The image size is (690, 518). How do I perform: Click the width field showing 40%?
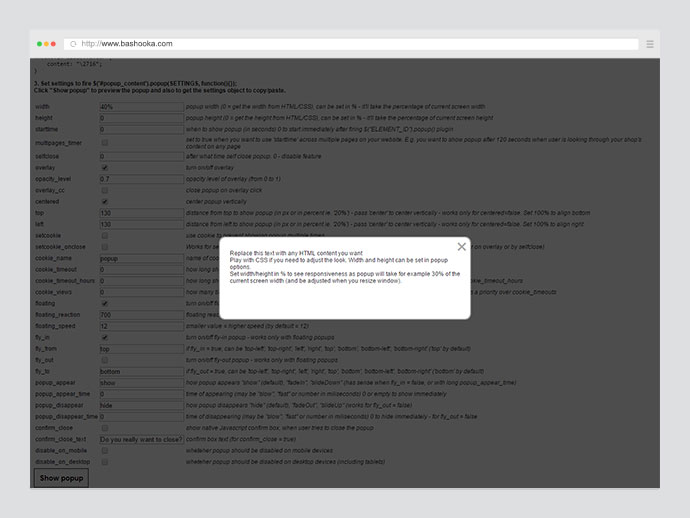[x=141, y=107]
